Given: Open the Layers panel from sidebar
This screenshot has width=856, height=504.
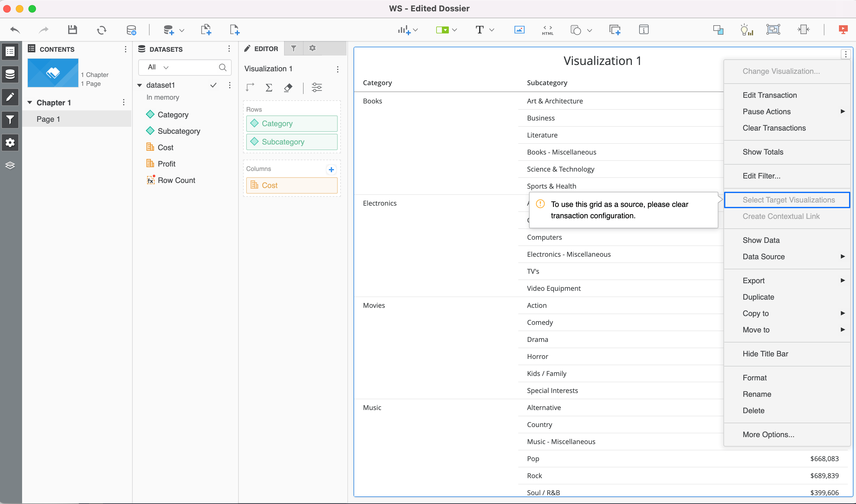Looking at the screenshot, I should coord(10,165).
